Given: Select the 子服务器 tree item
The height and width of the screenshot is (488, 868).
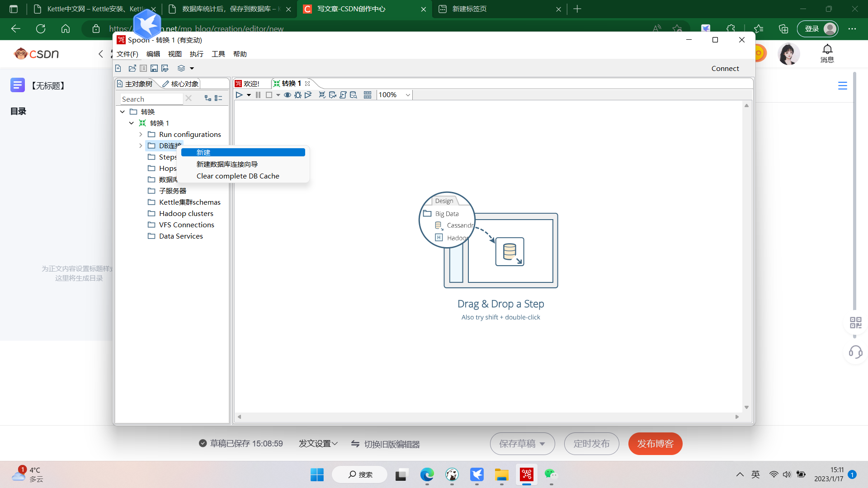Looking at the screenshot, I should [x=173, y=191].
